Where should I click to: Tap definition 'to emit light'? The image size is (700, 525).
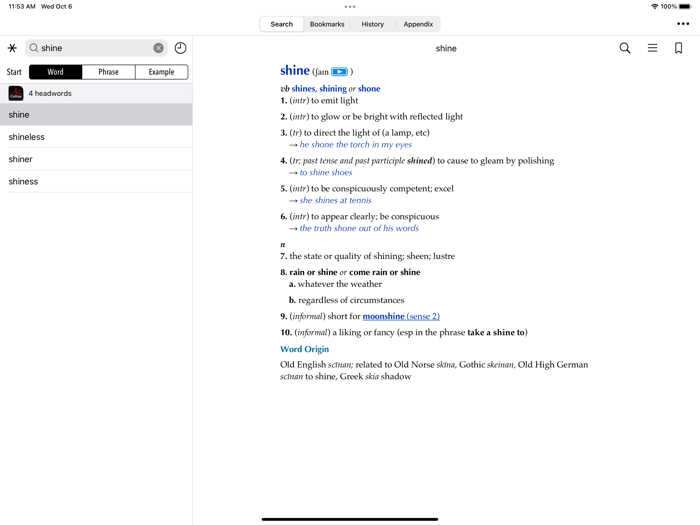coord(334,100)
